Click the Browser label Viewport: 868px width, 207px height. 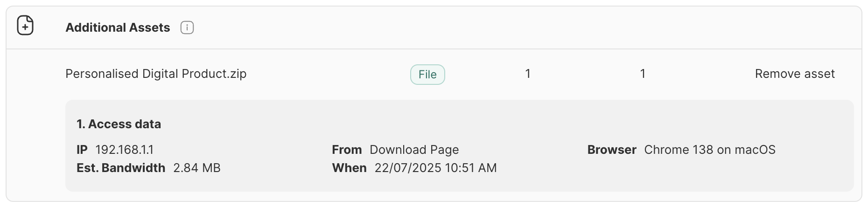pos(612,150)
